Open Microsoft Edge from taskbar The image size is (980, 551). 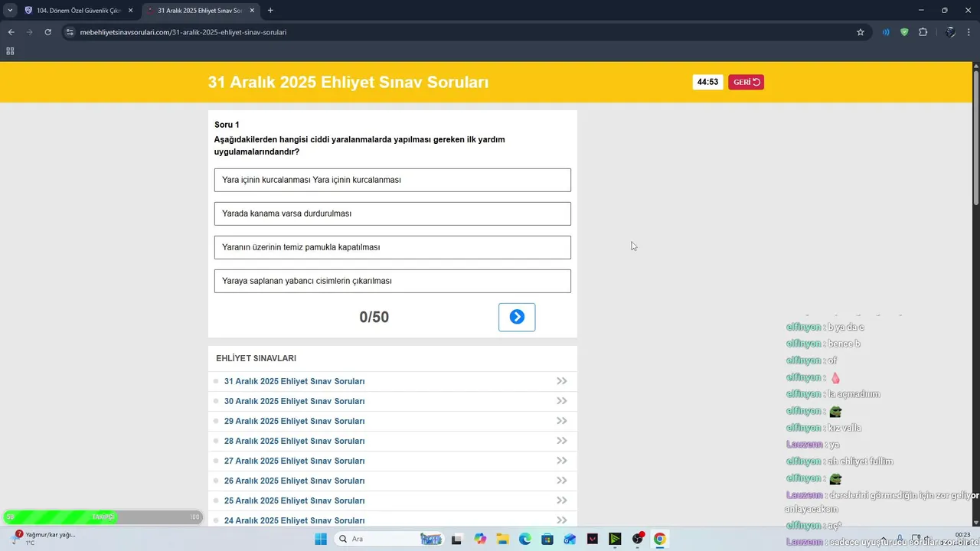click(x=525, y=539)
